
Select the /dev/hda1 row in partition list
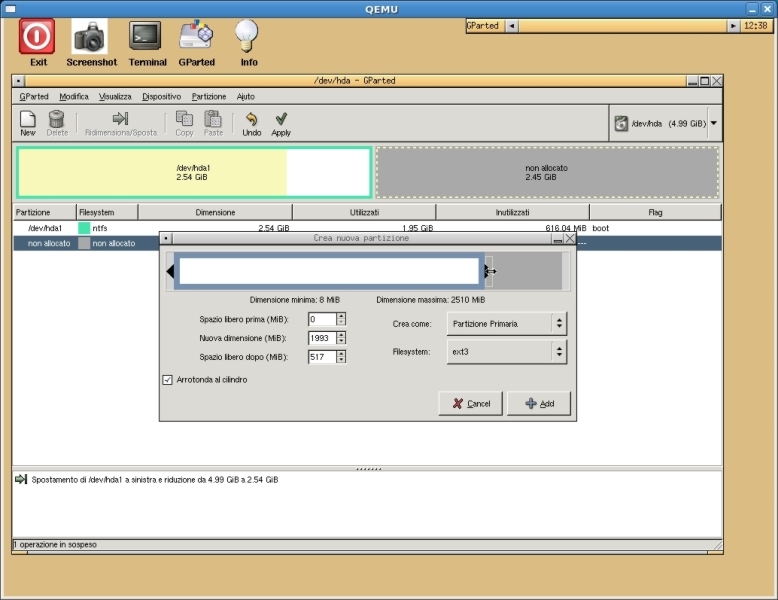click(367, 228)
